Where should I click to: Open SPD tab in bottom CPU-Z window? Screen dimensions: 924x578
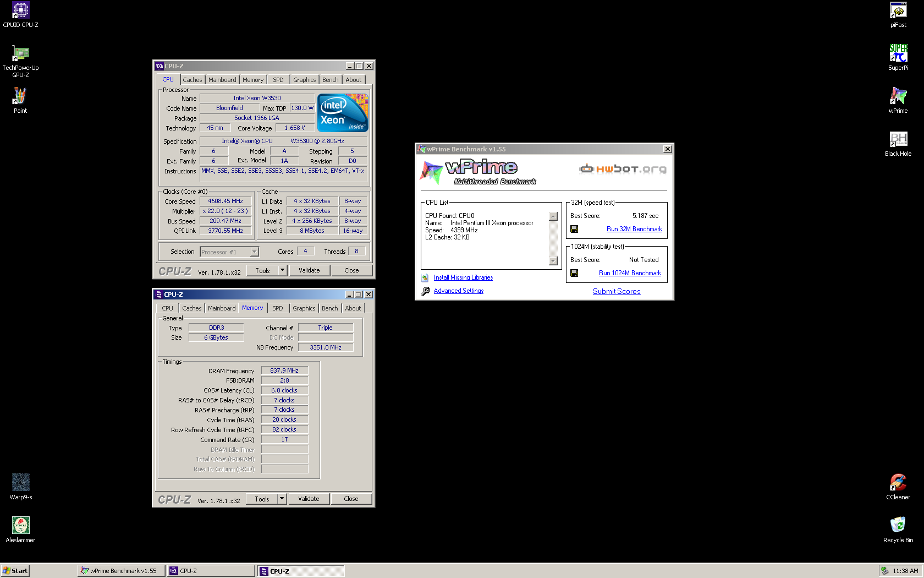(278, 308)
